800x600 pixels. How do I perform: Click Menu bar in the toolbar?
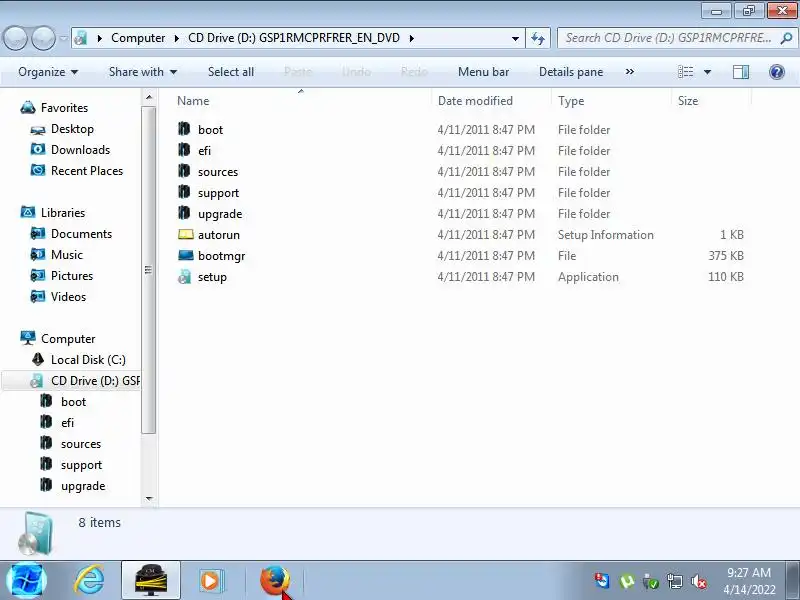tap(483, 72)
